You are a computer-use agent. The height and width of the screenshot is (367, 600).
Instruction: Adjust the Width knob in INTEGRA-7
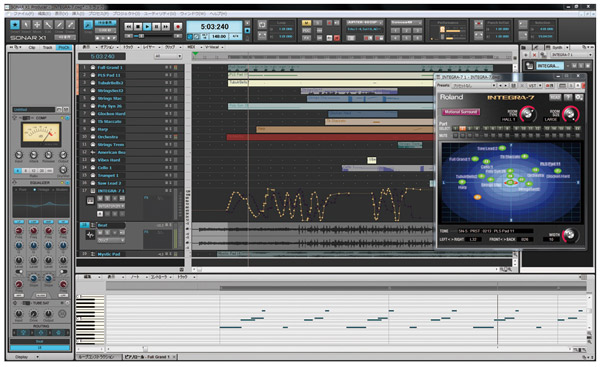tap(570, 234)
